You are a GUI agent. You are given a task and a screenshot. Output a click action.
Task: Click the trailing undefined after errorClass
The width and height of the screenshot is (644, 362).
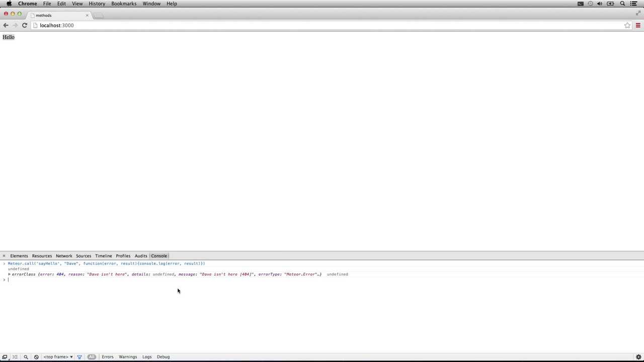(337, 275)
